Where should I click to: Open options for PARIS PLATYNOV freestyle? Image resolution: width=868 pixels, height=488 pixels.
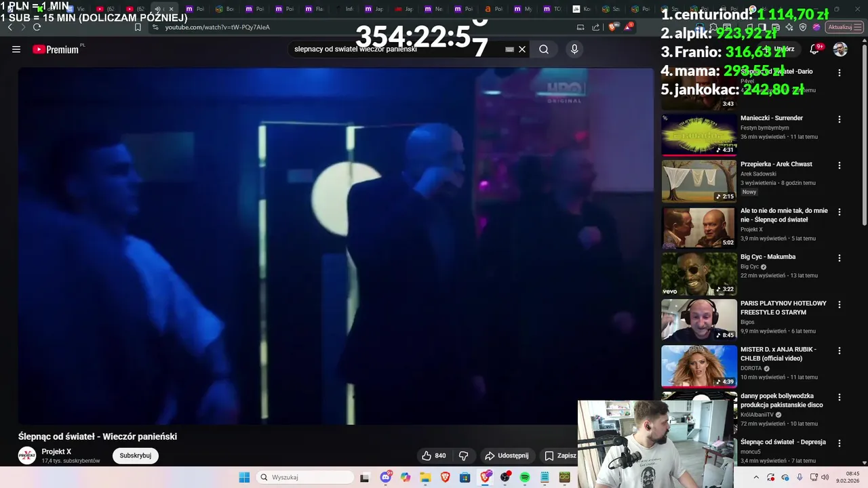pyautogui.click(x=840, y=305)
